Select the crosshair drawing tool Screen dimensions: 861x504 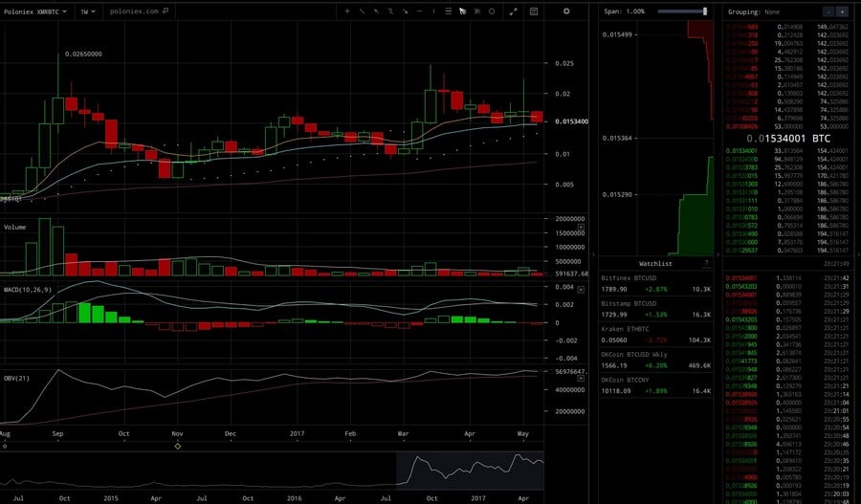[x=347, y=11]
